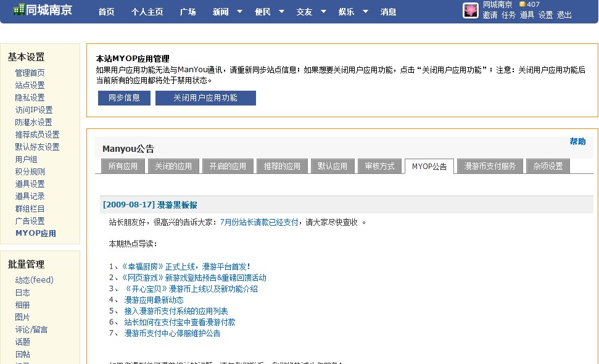
Task: Switch to the 漫游币支付服务 tab
Action: 490,166
